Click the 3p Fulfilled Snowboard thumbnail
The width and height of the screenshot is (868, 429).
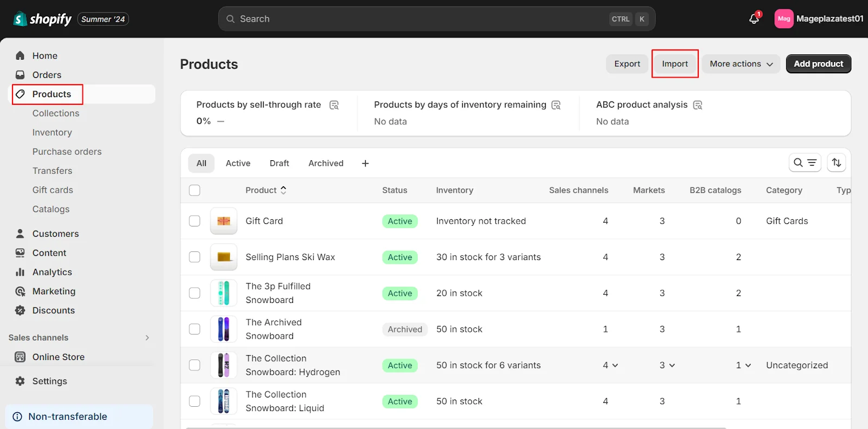pos(224,293)
